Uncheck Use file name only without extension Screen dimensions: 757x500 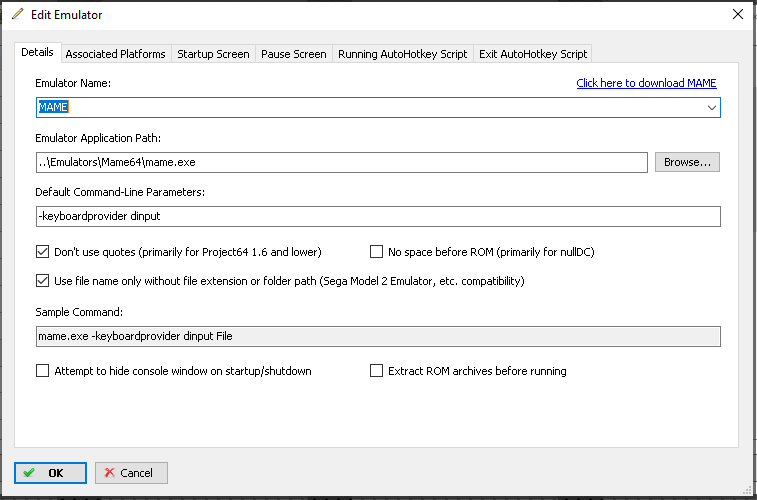(42, 281)
